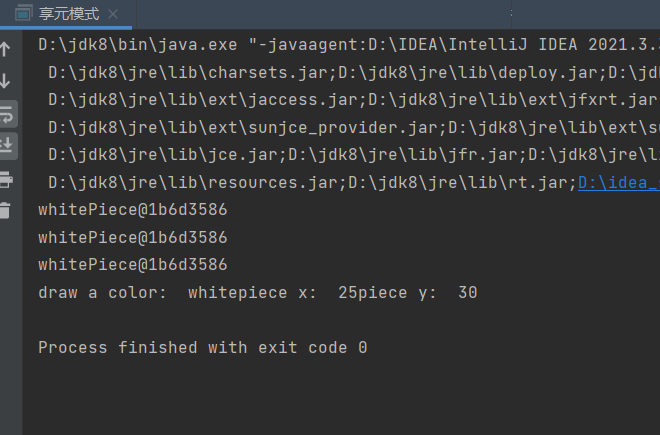The height and width of the screenshot is (435, 660).
Task: Click the up stack trace arrow
Action: [x=5, y=48]
